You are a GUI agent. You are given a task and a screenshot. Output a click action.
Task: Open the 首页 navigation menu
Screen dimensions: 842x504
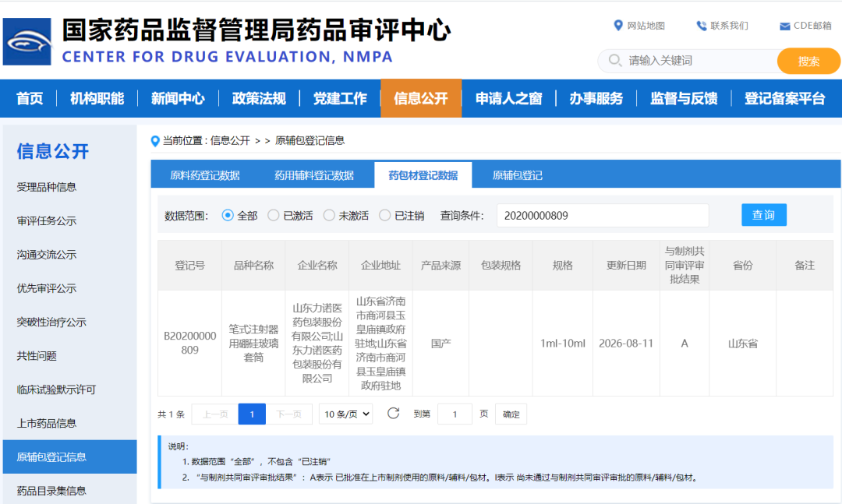pos(30,98)
